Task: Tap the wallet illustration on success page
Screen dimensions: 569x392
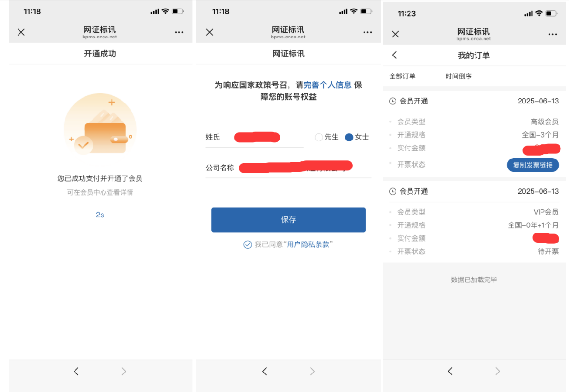Action: tap(100, 124)
